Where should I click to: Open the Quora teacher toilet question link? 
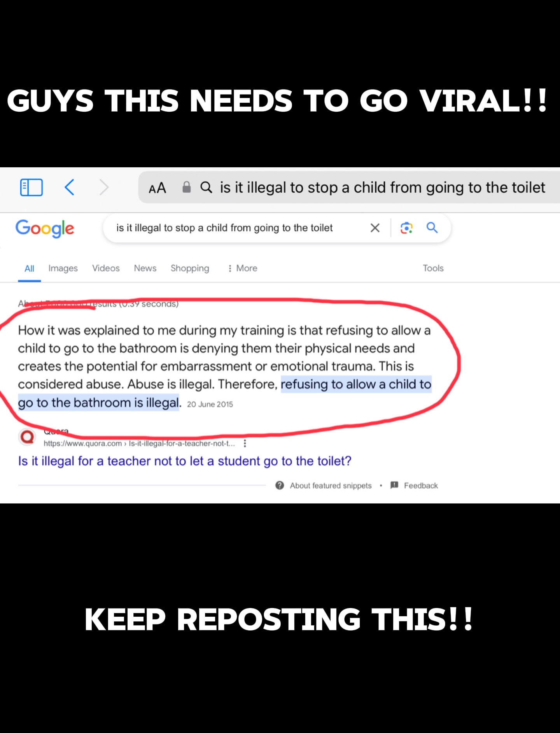[185, 461]
